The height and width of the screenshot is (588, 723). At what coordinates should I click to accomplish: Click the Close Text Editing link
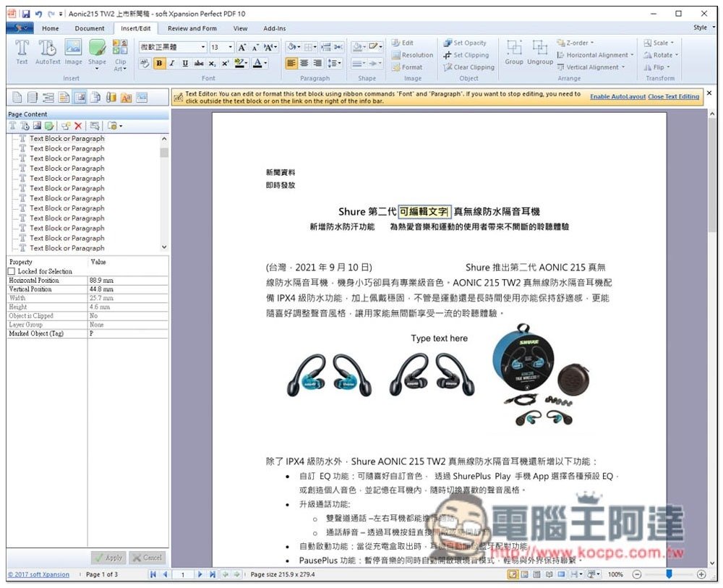pyautogui.click(x=673, y=95)
